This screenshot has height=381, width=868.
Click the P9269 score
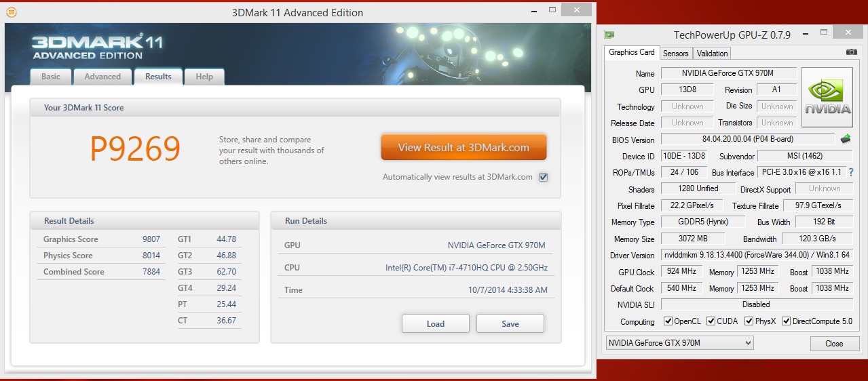[x=136, y=148]
